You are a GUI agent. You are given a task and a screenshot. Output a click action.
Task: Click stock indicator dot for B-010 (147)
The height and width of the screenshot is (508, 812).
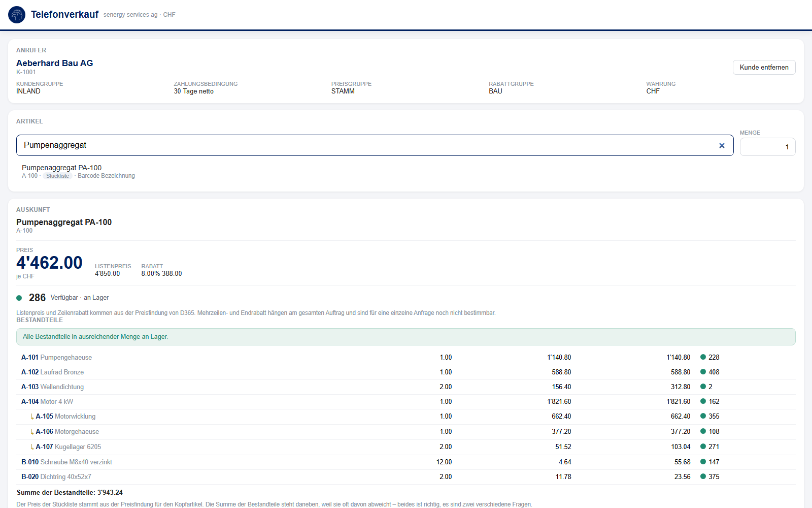(703, 462)
